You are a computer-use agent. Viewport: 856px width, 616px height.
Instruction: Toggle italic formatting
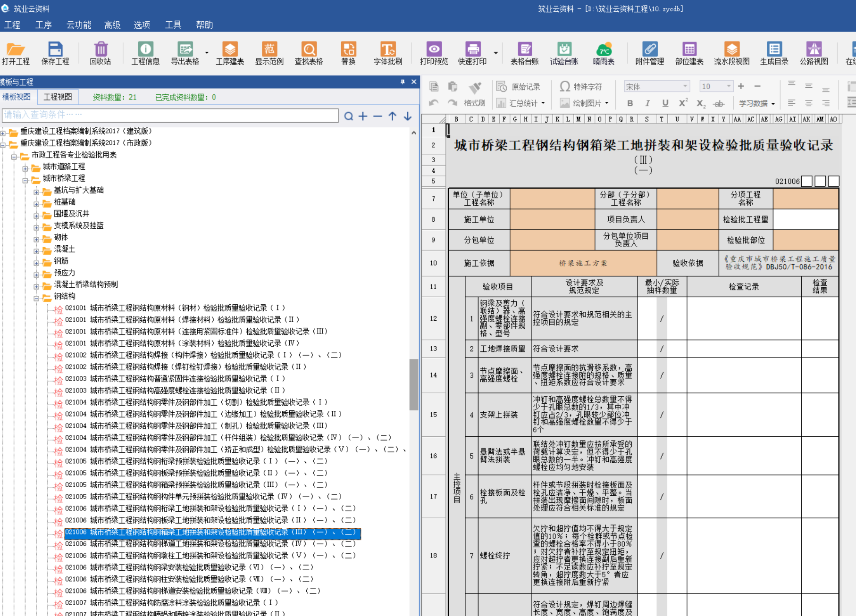click(x=647, y=103)
